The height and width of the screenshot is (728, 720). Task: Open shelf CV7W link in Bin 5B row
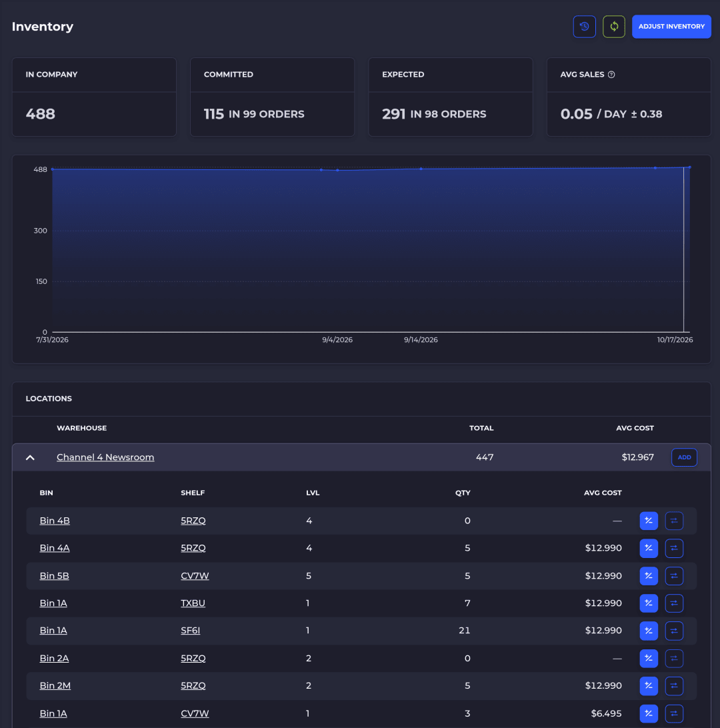[x=195, y=576]
